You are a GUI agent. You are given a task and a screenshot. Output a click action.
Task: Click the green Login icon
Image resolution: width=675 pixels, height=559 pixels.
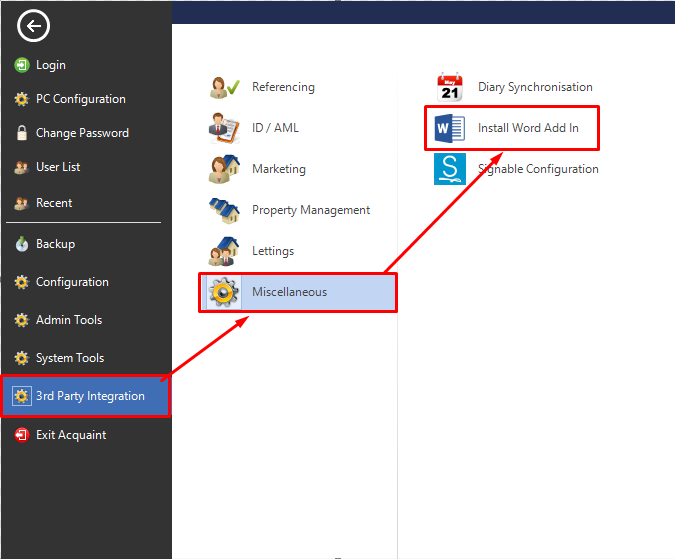22,65
